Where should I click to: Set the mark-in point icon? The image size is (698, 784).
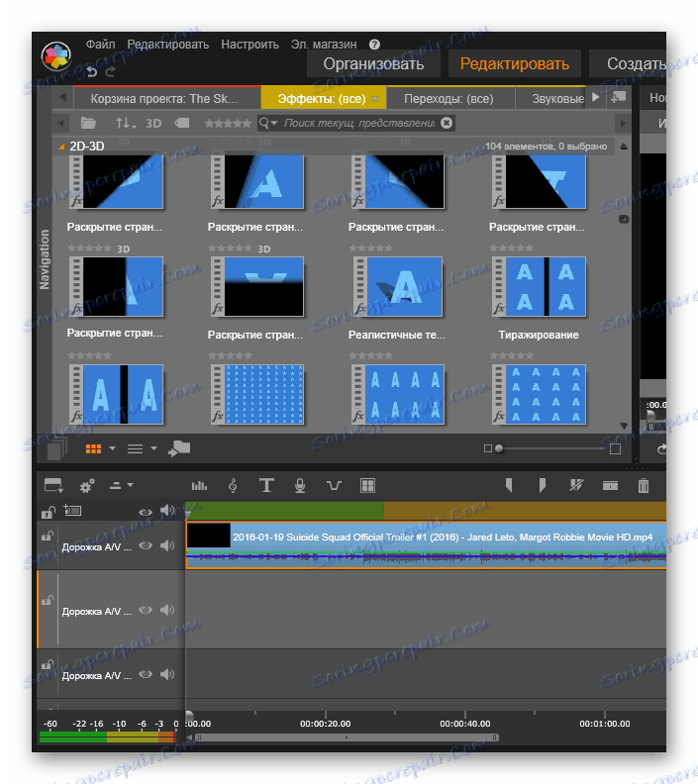click(509, 485)
